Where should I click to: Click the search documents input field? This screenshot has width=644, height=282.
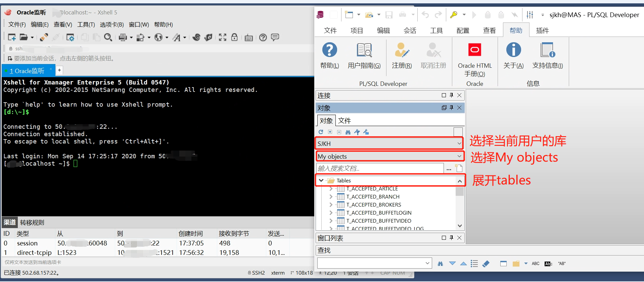click(380, 168)
